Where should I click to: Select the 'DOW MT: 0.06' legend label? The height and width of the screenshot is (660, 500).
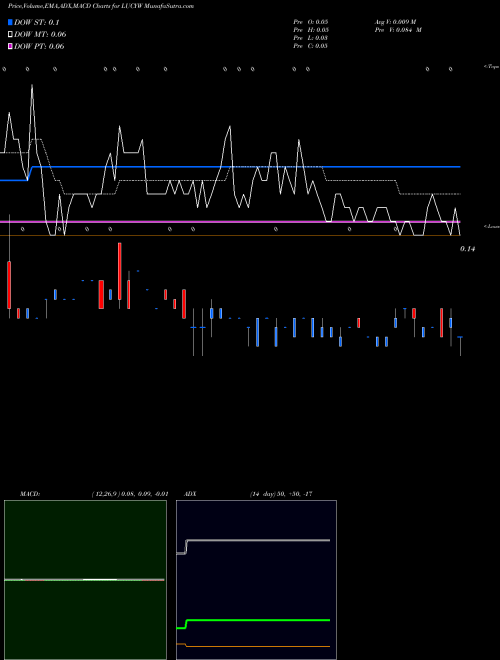point(40,34)
